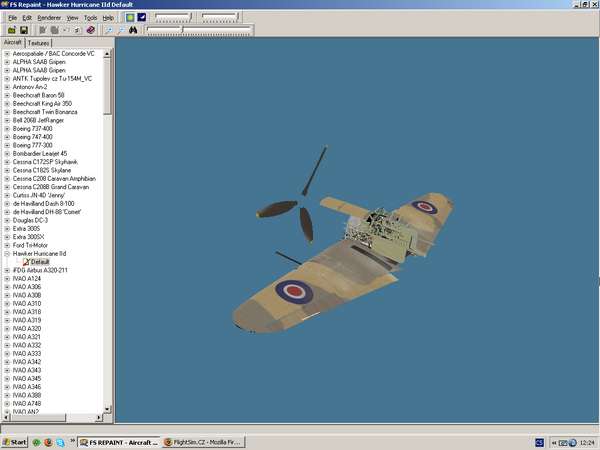Toggle the green square renderer icon

(x=130, y=17)
